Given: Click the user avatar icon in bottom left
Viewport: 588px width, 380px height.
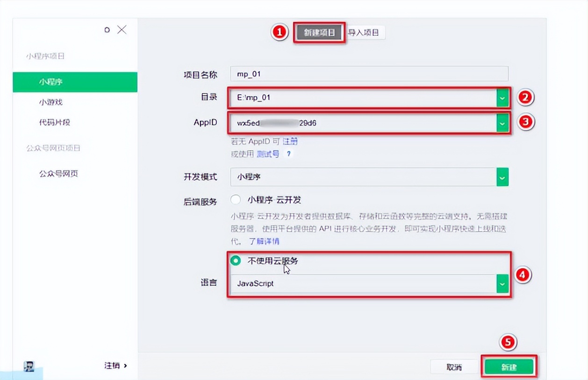Looking at the screenshot, I should [28, 367].
